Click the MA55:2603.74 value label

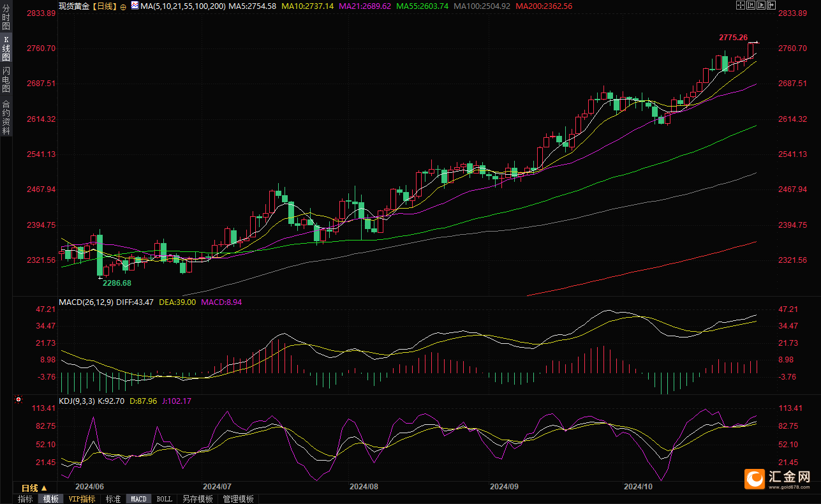coord(422,6)
